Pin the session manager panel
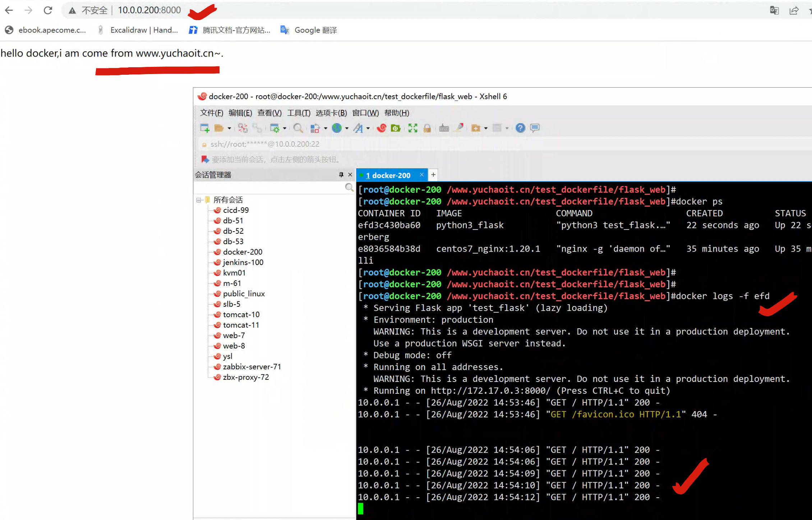 [341, 175]
